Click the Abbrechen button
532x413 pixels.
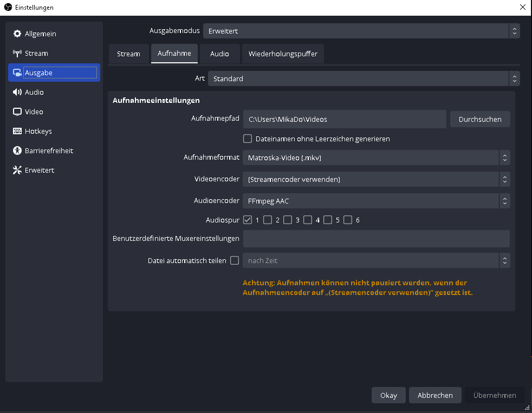(435, 395)
